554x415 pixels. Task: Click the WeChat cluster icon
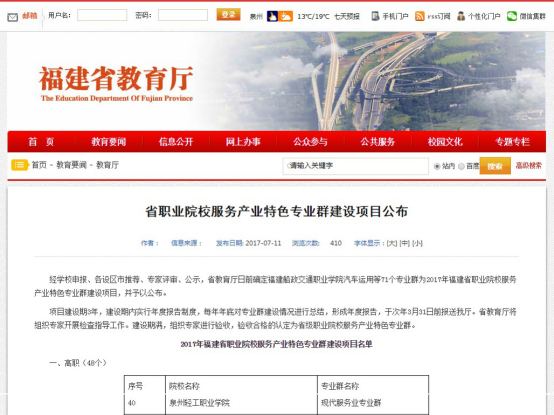pos(512,16)
